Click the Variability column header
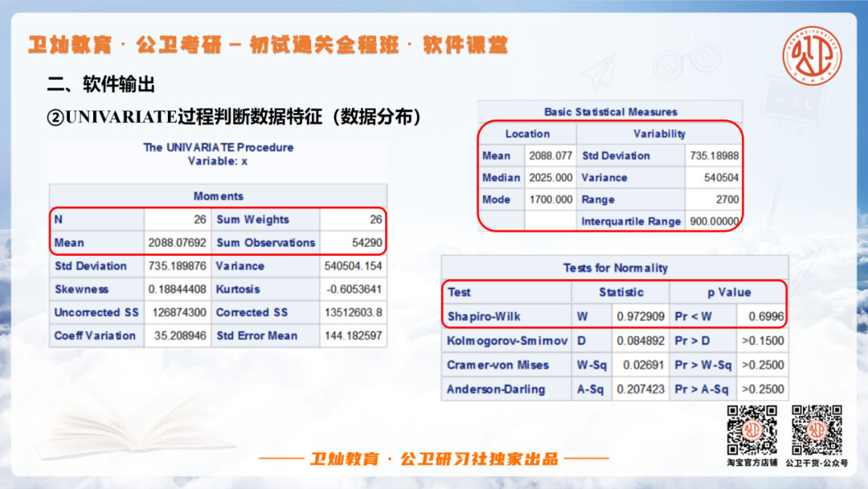The width and height of the screenshot is (868, 489). click(x=659, y=134)
